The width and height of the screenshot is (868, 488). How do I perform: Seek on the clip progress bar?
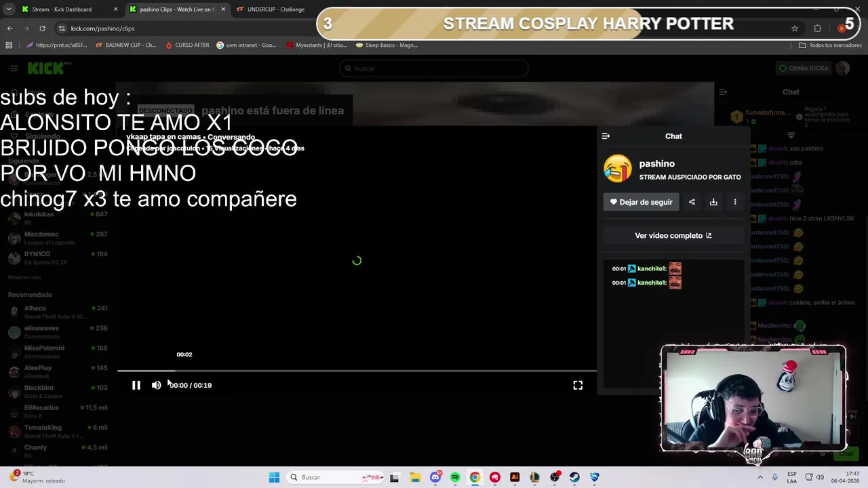[x=357, y=371]
